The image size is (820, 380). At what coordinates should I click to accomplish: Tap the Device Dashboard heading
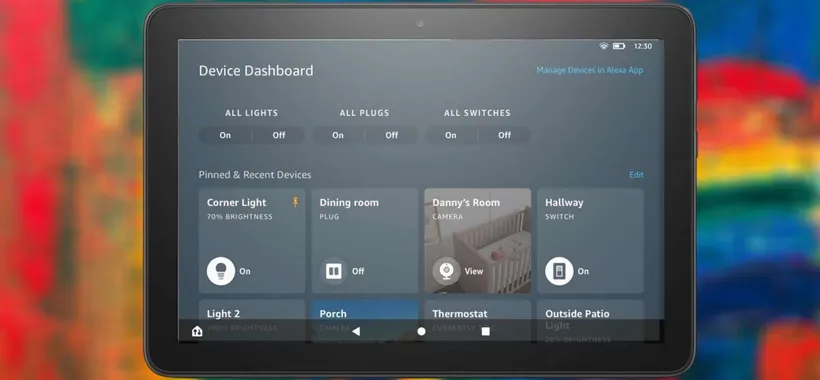click(x=256, y=71)
